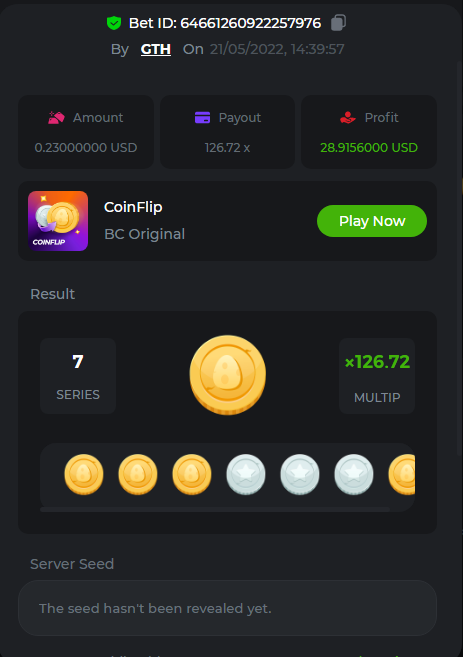The height and width of the screenshot is (657, 463).
Task: Click the large gold result coin
Action: [228, 375]
